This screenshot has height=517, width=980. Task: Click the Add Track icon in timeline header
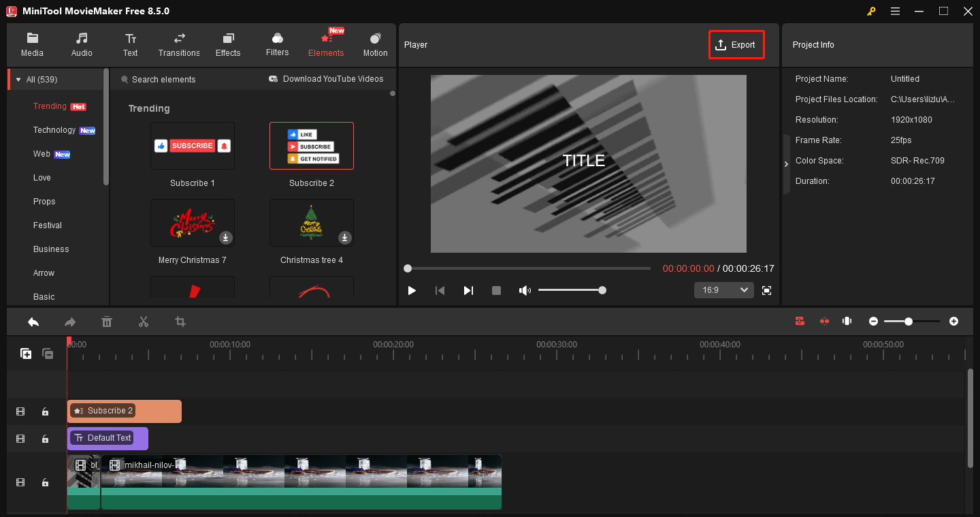25,354
